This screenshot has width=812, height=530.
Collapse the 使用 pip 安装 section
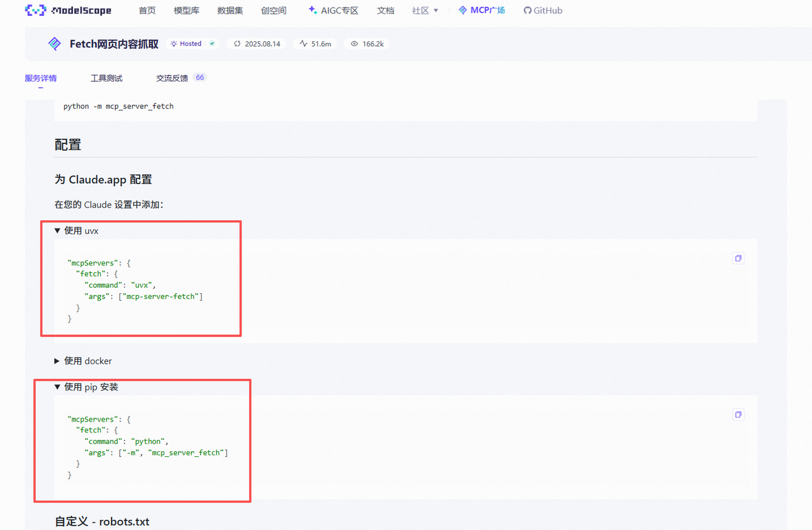tap(86, 387)
